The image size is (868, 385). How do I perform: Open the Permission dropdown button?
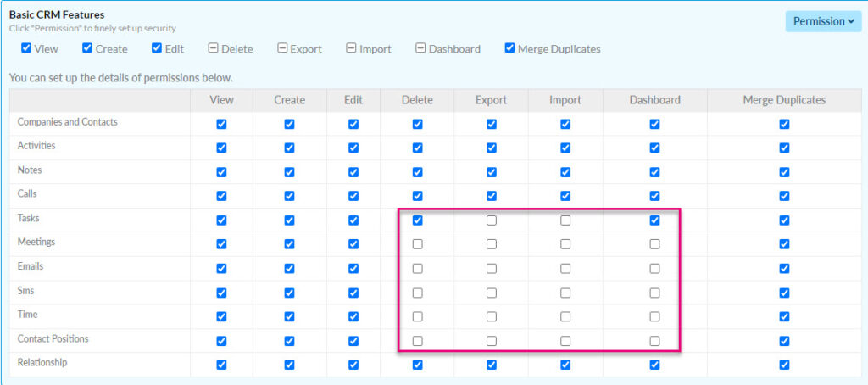pos(823,21)
